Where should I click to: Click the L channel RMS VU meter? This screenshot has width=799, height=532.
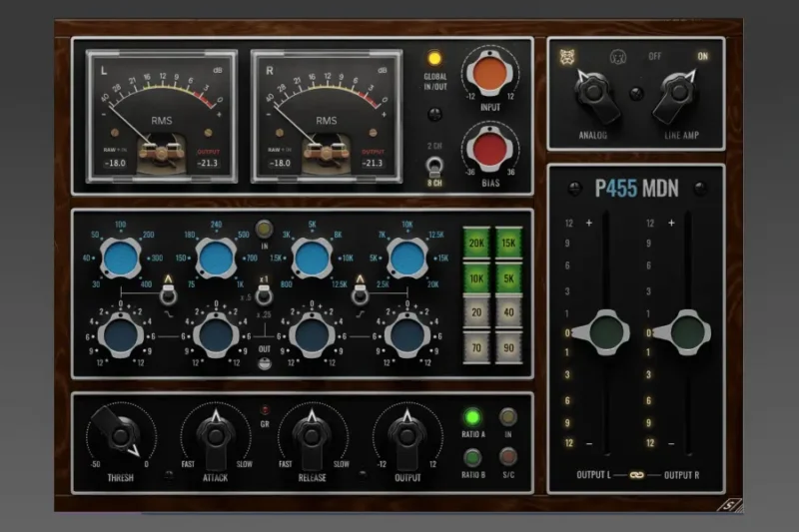click(161, 116)
